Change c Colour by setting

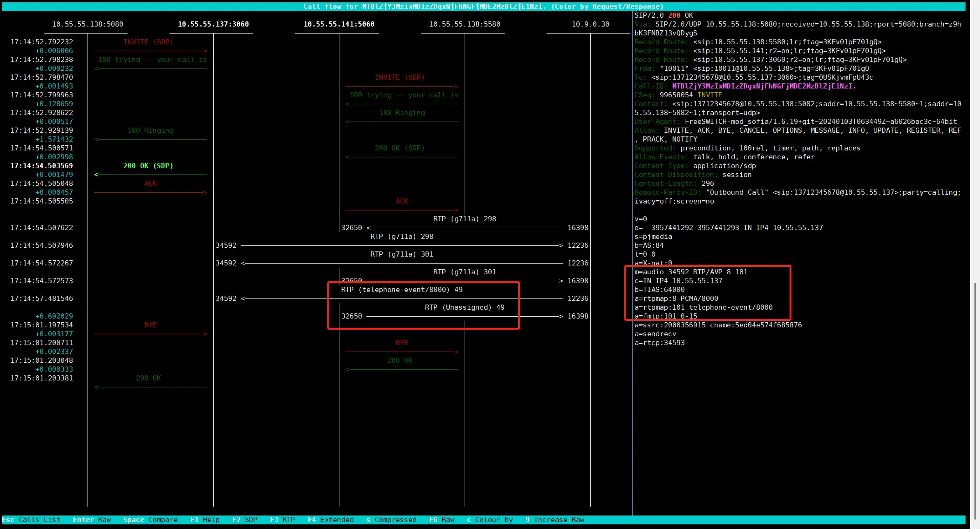[x=490, y=520]
